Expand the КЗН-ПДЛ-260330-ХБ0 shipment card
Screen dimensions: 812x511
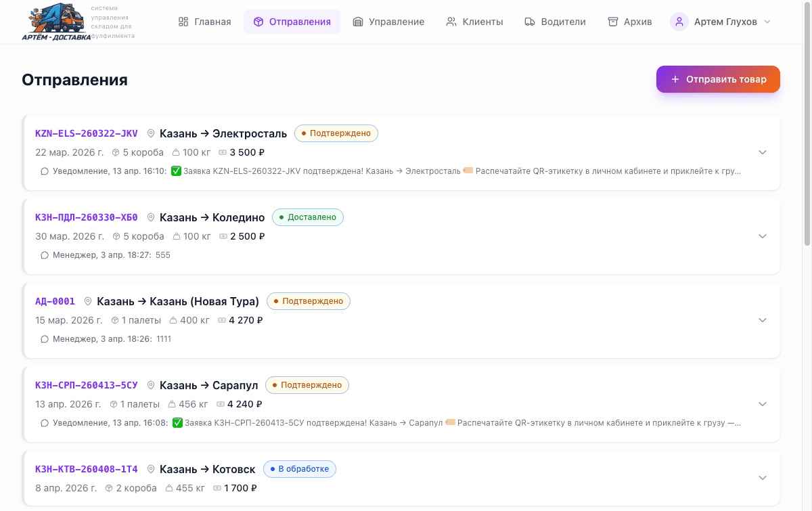pyautogui.click(x=763, y=236)
